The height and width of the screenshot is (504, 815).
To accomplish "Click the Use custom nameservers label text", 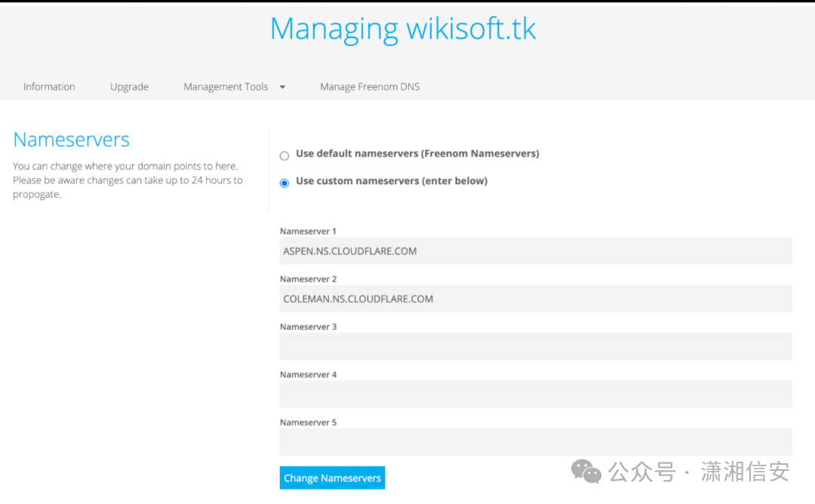I will (392, 181).
